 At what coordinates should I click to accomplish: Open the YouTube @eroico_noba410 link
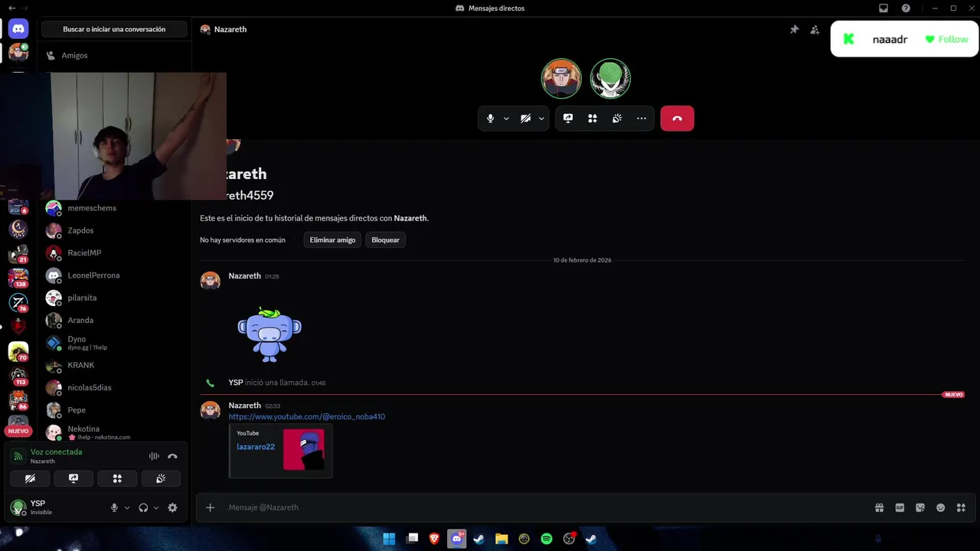pos(307,417)
